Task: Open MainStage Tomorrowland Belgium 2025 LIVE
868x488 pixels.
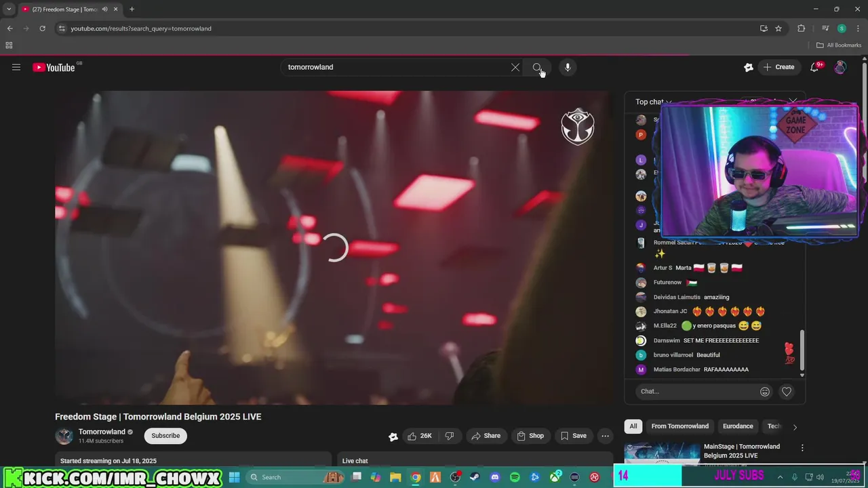Action: tap(741, 451)
